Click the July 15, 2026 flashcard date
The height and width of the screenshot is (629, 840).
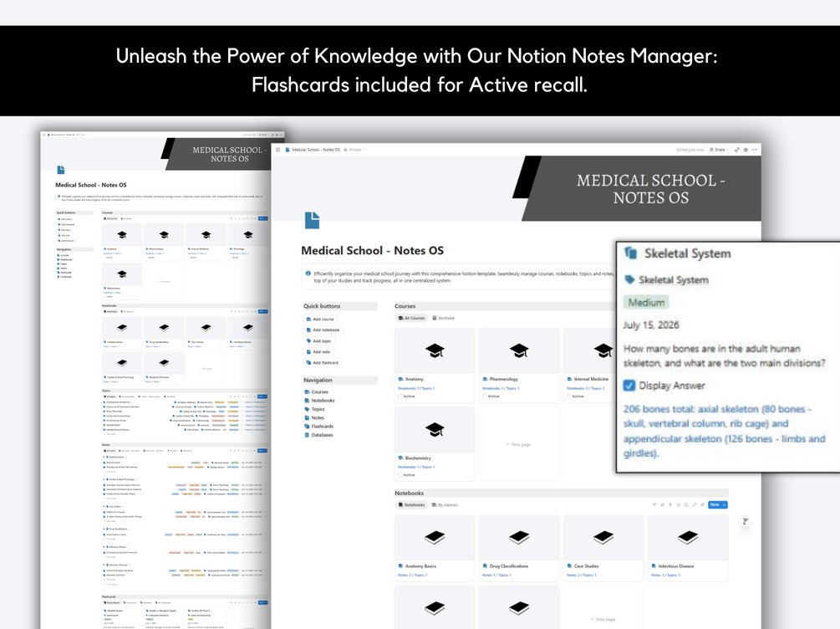point(651,325)
